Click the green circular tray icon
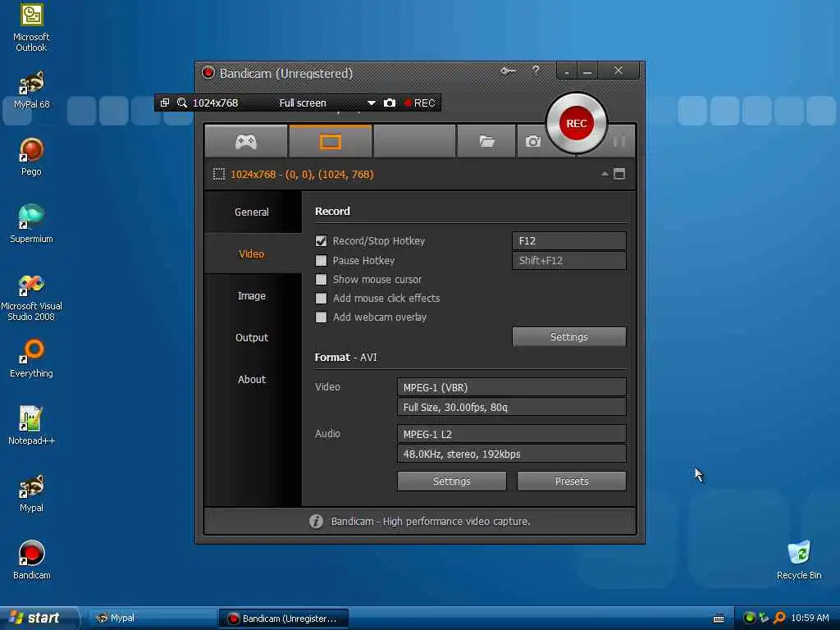Viewport: 840px width, 630px height. (750, 618)
